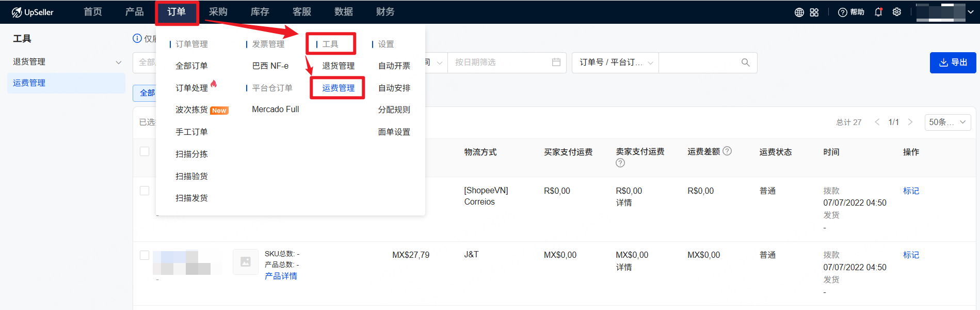Select 运费管理 in the orders menu
The image size is (980, 310).
pyautogui.click(x=338, y=88)
